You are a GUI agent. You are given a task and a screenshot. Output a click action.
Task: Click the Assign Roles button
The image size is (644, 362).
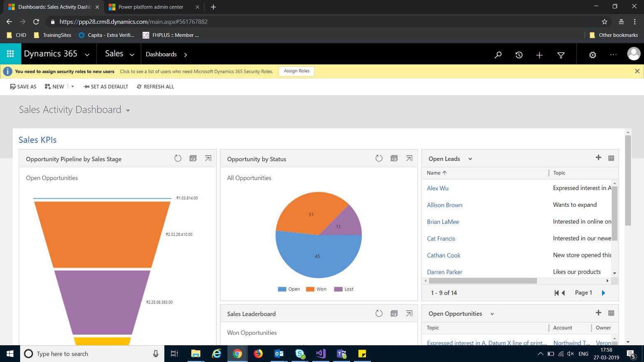[x=297, y=71]
